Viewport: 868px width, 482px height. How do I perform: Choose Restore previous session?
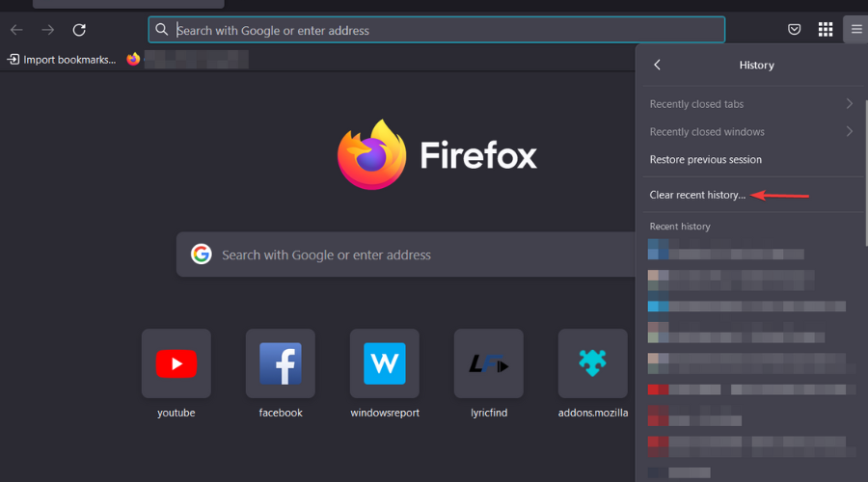tap(752, 159)
